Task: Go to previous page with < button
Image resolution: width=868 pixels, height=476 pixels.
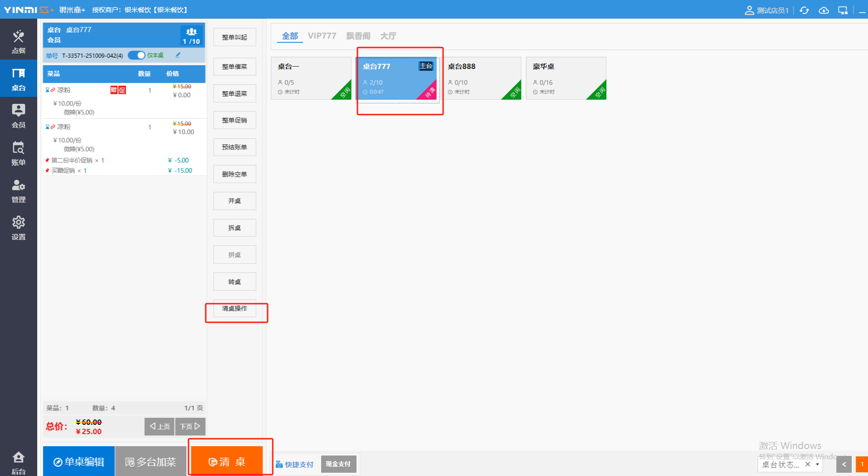Action: (x=844, y=464)
